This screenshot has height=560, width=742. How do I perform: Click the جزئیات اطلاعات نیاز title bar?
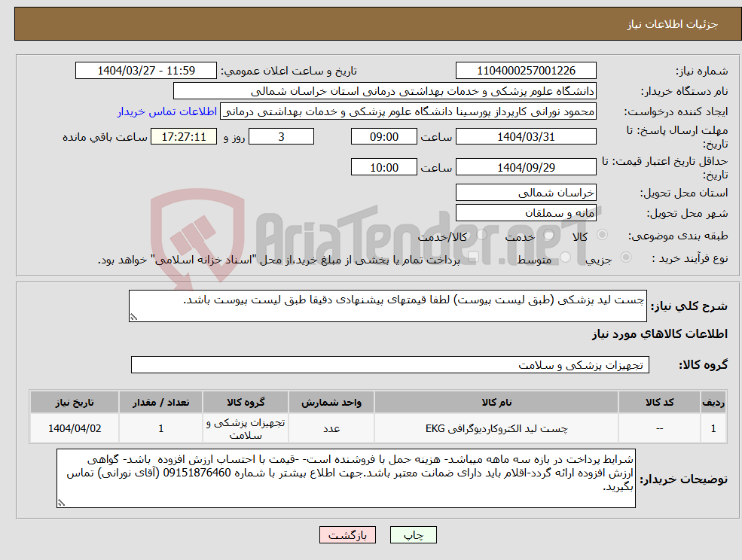tap(371, 23)
